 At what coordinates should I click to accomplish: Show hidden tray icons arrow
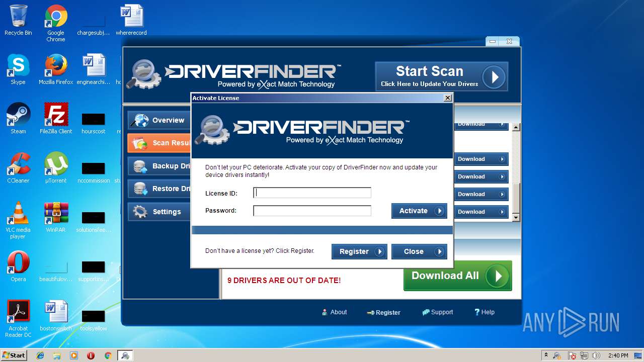point(546,355)
